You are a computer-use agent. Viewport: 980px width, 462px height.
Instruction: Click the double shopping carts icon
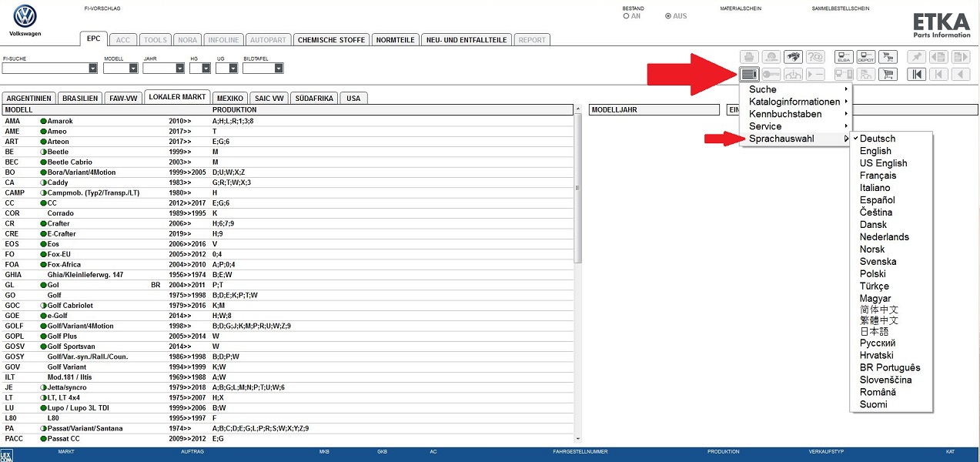click(888, 56)
